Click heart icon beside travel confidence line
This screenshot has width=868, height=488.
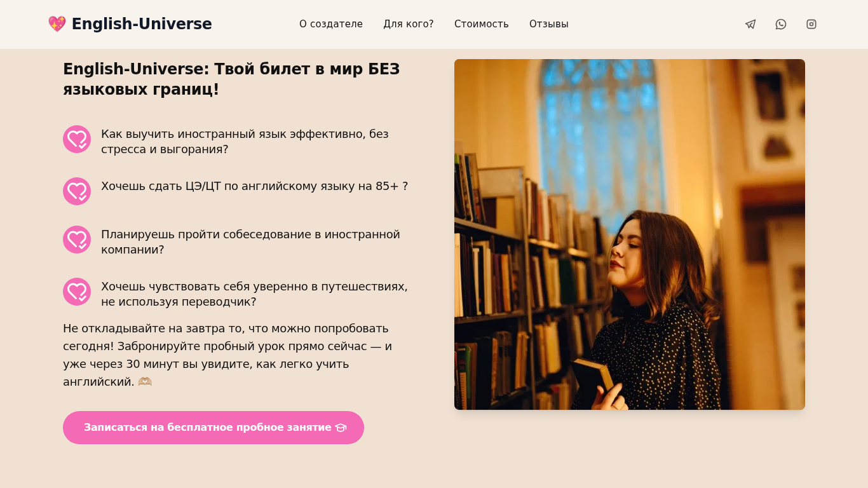tap(77, 292)
